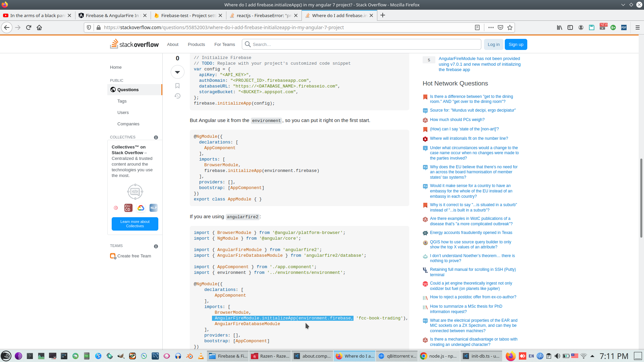Open the Products menu item
This screenshot has height=362, width=644.
pyautogui.click(x=196, y=44)
